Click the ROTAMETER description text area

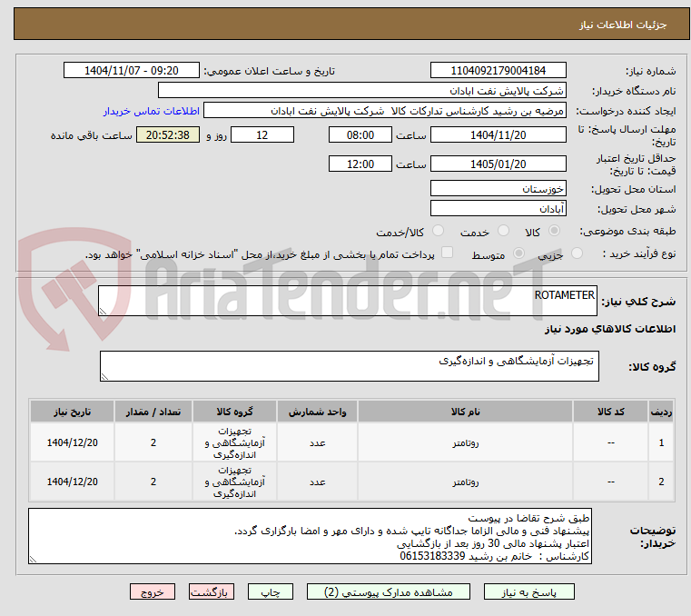tap(348, 301)
